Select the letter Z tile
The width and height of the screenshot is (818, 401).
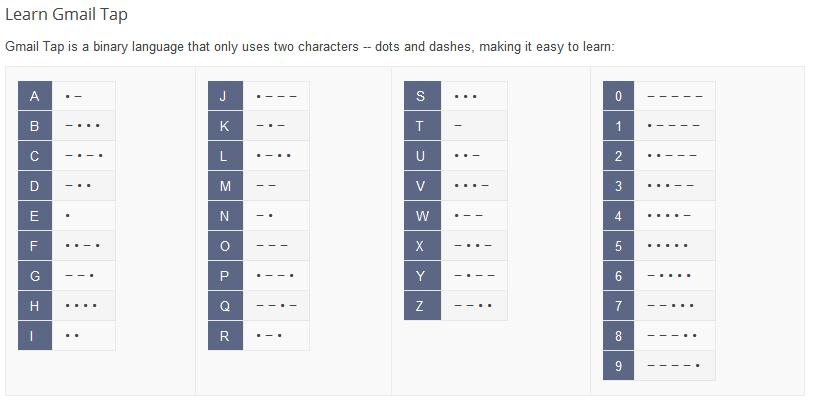[x=422, y=306]
